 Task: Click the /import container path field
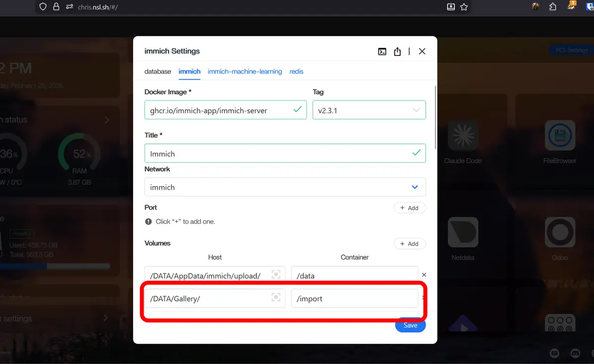[x=354, y=298]
